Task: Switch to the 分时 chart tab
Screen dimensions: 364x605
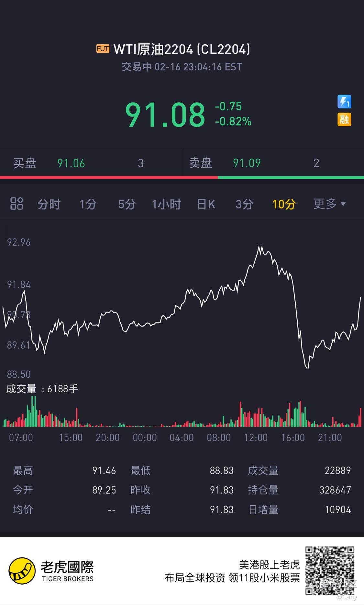Action: tap(49, 204)
